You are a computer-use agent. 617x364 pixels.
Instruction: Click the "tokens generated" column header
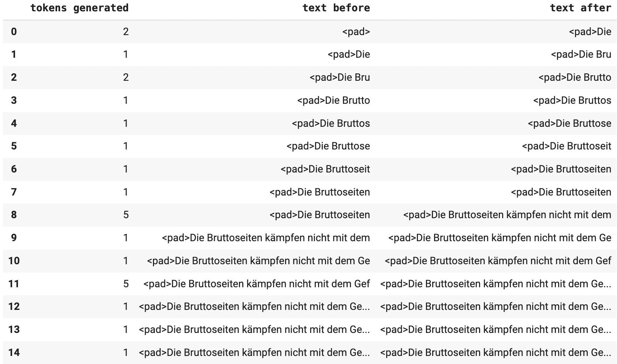[x=79, y=8]
